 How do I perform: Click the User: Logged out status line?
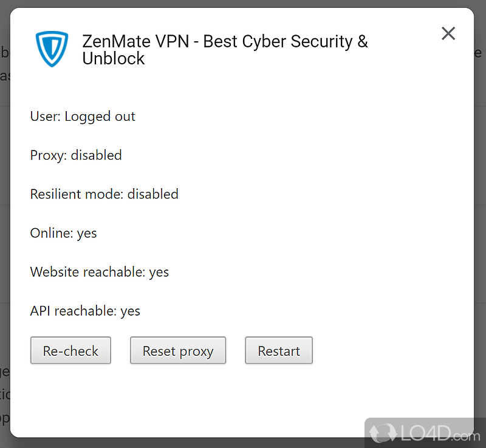pos(83,117)
